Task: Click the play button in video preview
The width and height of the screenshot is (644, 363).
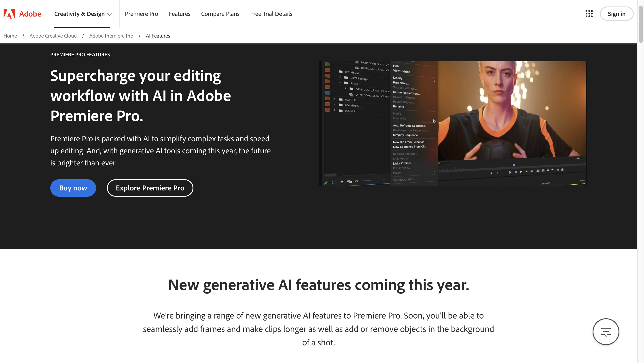Action: (521, 172)
